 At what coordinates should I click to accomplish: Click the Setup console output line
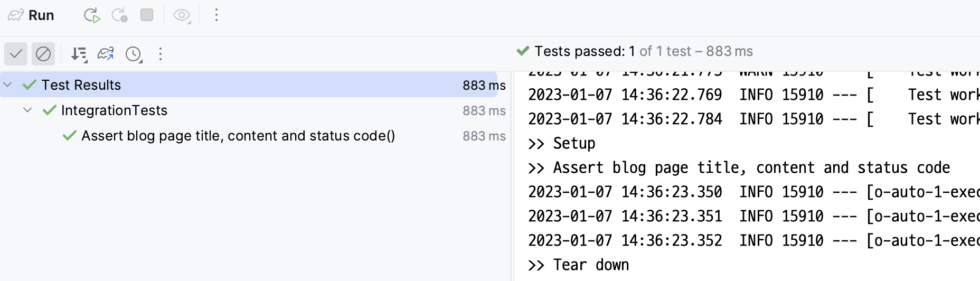(562, 143)
